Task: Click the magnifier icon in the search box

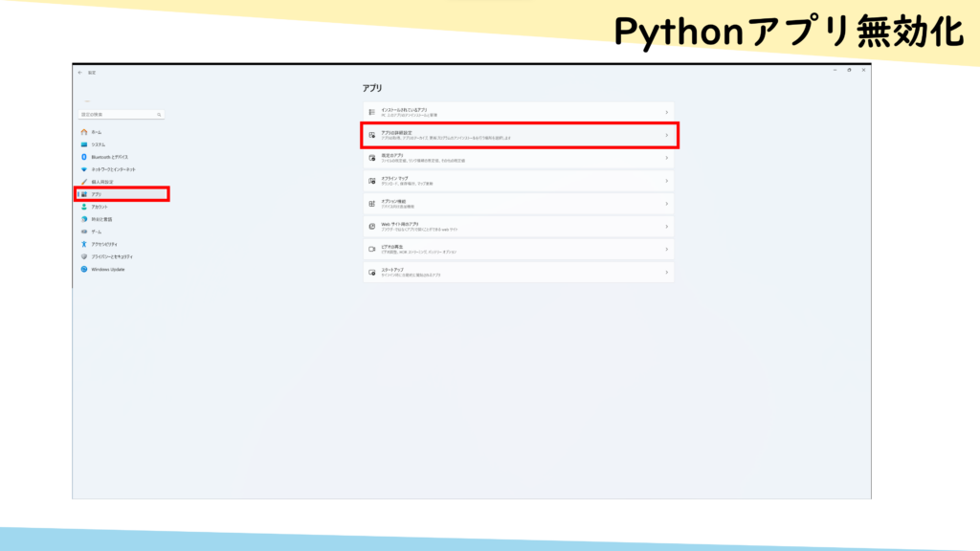Action: click(x=159, y=115)
